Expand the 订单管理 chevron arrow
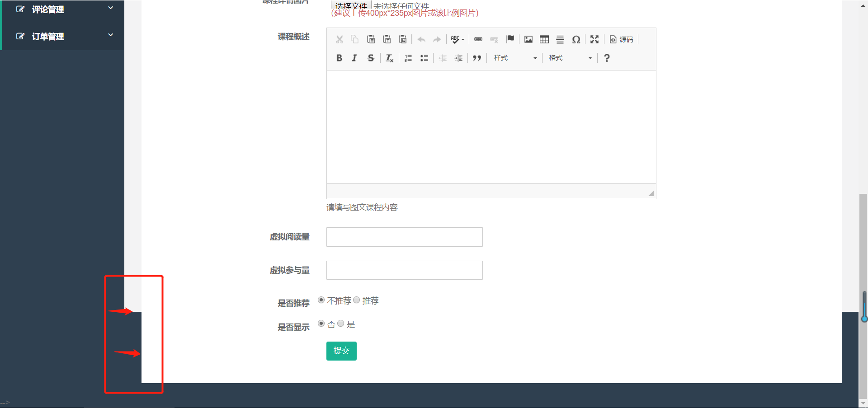This screenshot has height=408, width=868. click(x=110, y=35)
